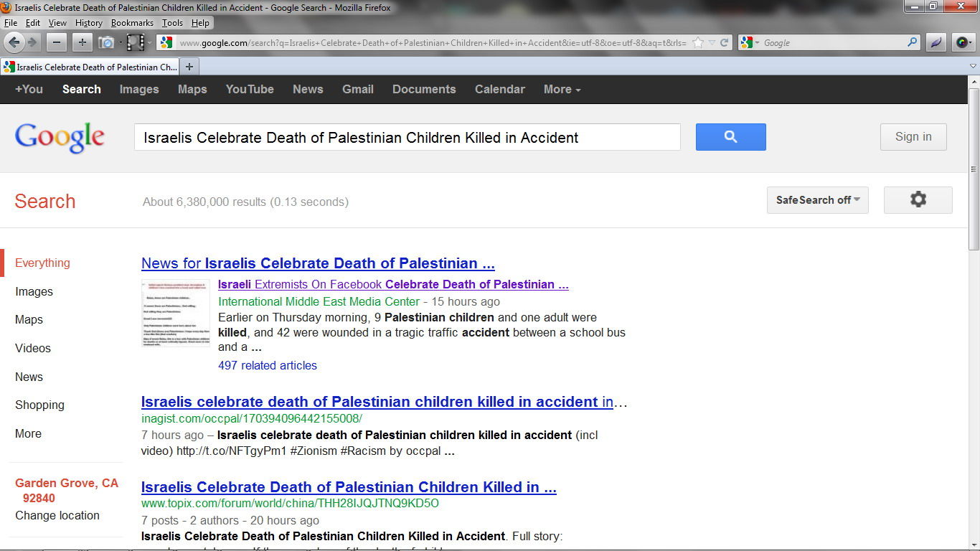The image size is (980, 551).
Task: Open the list all tabs arrow
Action: click(x=973, y=67)
